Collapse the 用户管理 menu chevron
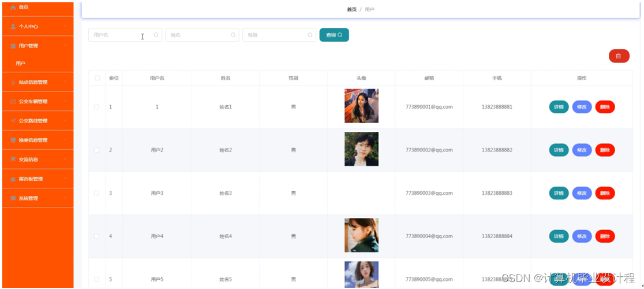Viewport: 644px width, 289px height. coord(65,45)
